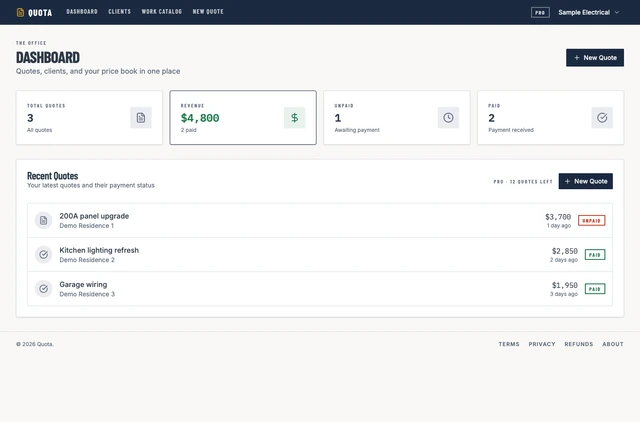Expand account menu via chevron arrow

pos(617,12)
